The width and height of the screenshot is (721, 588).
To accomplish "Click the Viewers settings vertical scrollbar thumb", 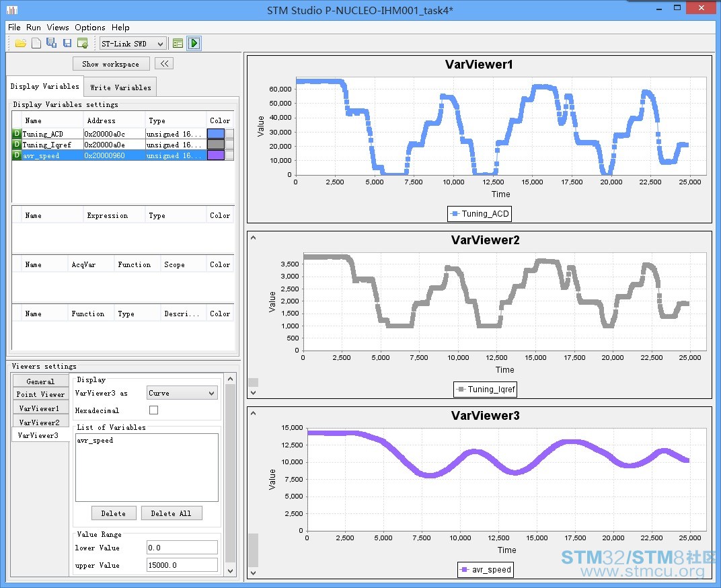I will (231, 473).
